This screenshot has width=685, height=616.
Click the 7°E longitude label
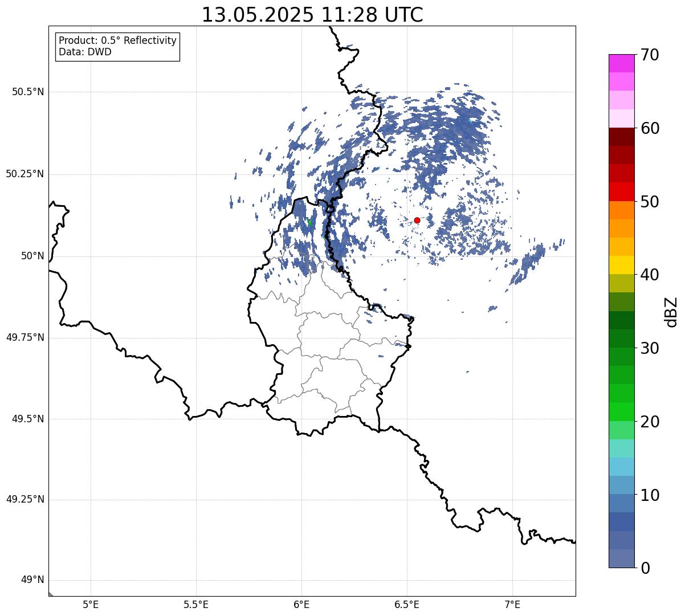coord(513,605)
